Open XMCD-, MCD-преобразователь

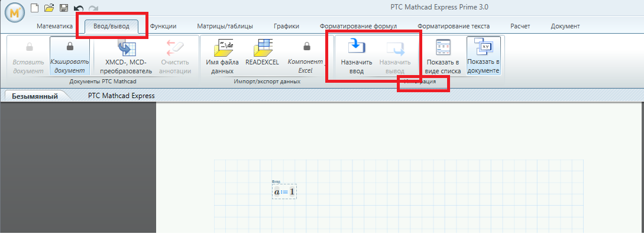click(x=126, y=56)
